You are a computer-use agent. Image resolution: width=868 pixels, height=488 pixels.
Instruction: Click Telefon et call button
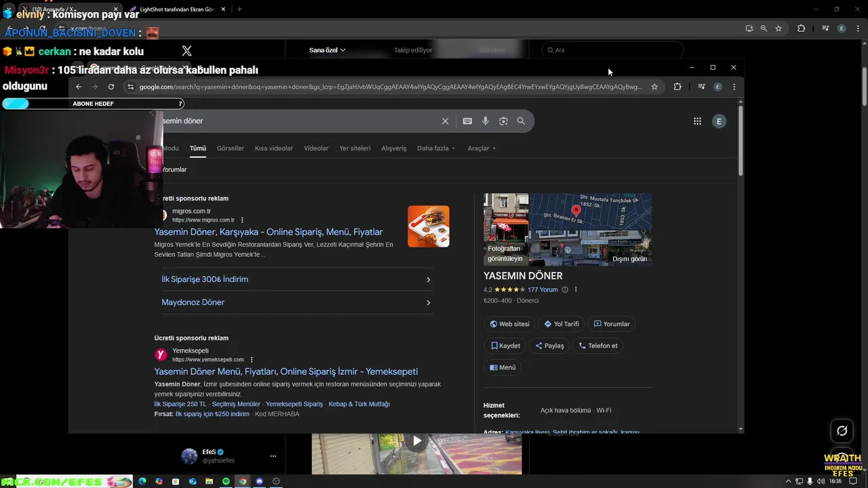tap(598, 346)
